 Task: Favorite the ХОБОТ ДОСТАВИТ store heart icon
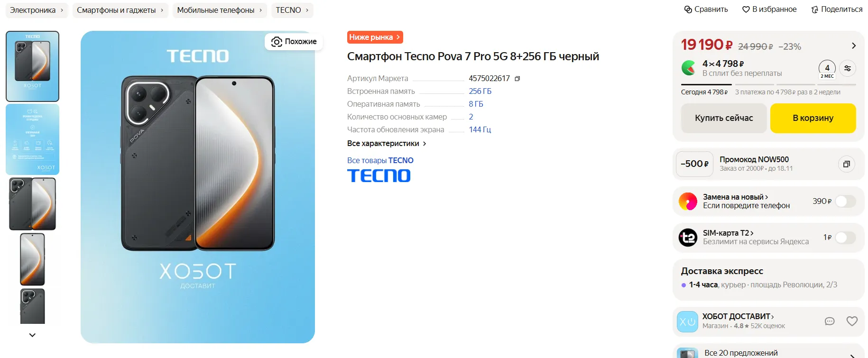pyautogui.click(x=852, y=321)
